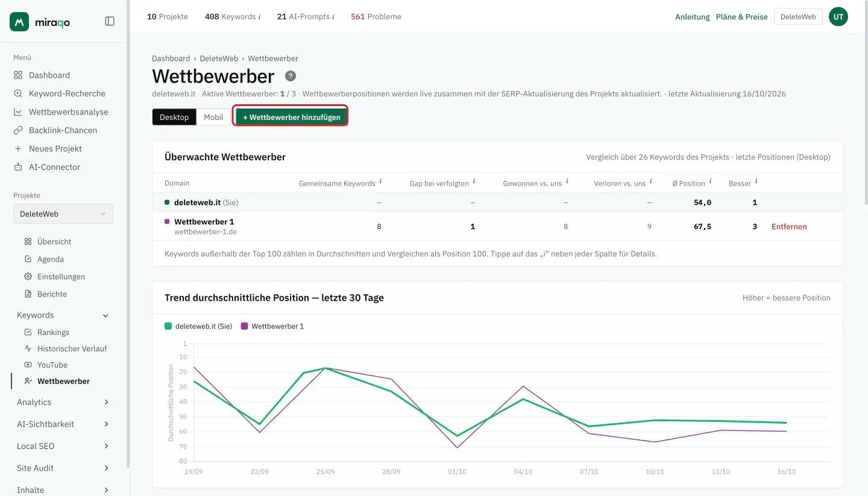This screenshot has height=496, width=868.
Task: Collapse the sidebar with the panel icon
Action: coord(110,21)
